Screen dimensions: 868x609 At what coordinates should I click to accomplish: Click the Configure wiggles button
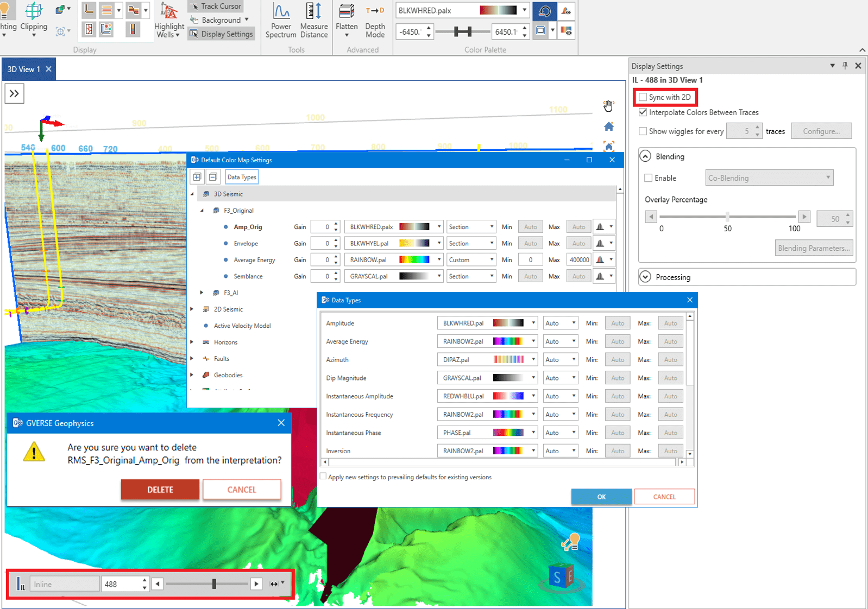(x=821, y=131)
